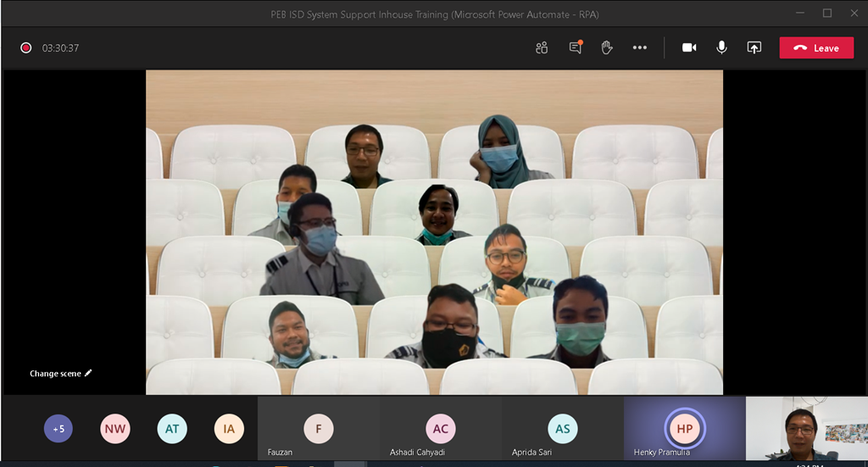Expand the +5 overflow participants list
Screen dimensions: 868x467
click(58, 429)
